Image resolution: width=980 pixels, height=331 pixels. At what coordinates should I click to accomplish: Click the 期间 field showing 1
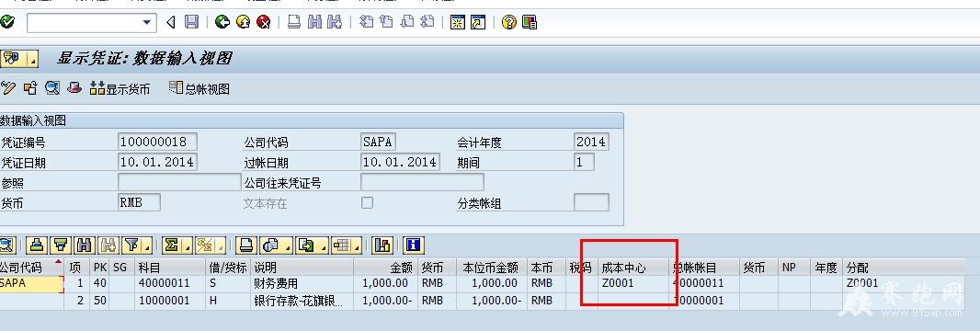(584, 162)
